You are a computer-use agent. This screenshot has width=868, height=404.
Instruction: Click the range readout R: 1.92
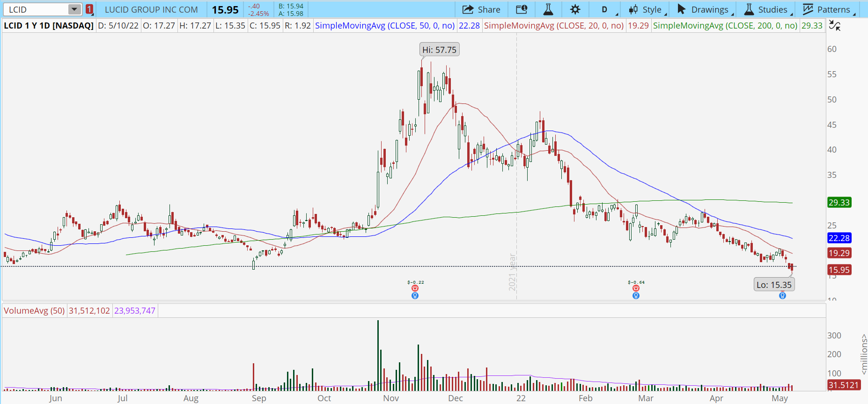tap(298, 26)
